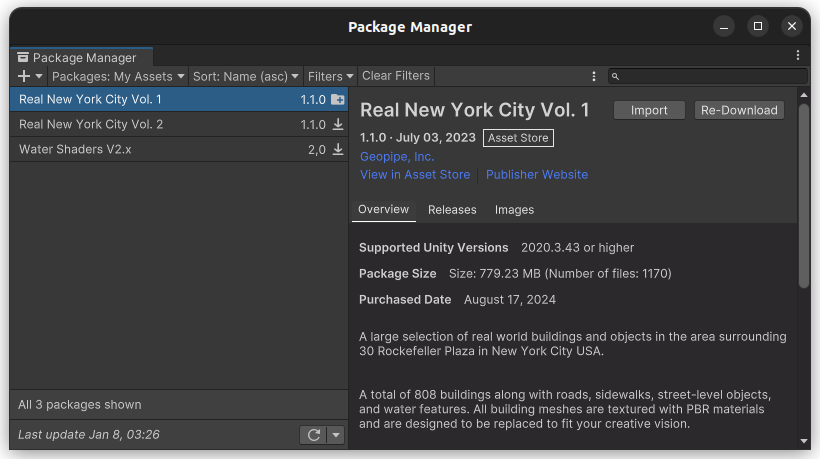Switch to the Releases tab

click(452, 210)
